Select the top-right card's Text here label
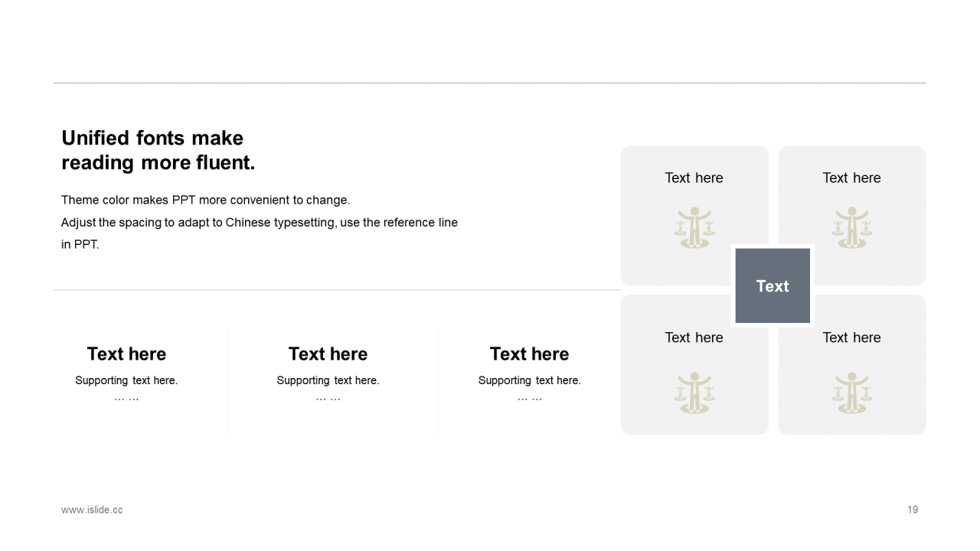 point(851,178)
